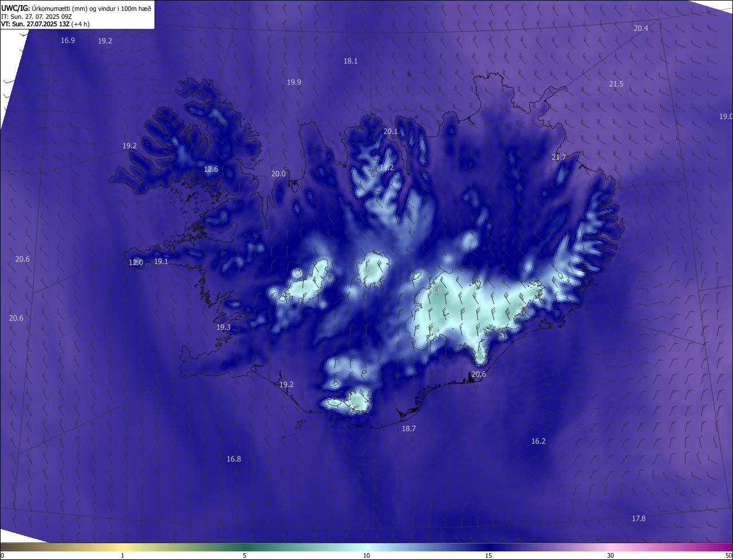Select the 20.0 value label
Viewport: 733px width, 560px height.
point(278,173)
